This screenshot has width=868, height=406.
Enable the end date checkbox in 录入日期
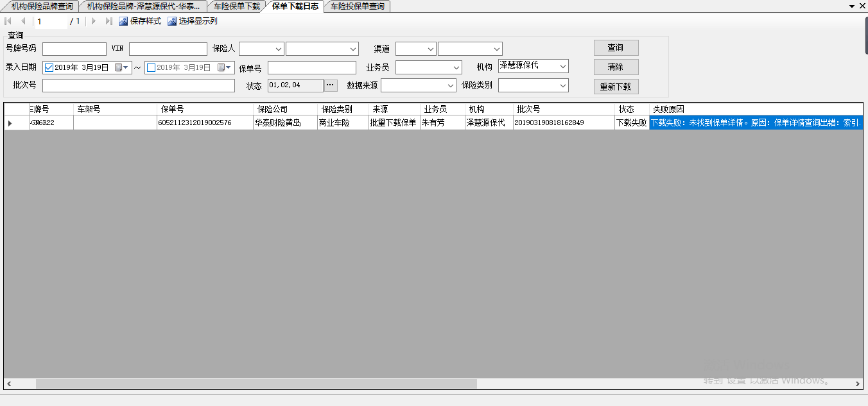(151, 67)
